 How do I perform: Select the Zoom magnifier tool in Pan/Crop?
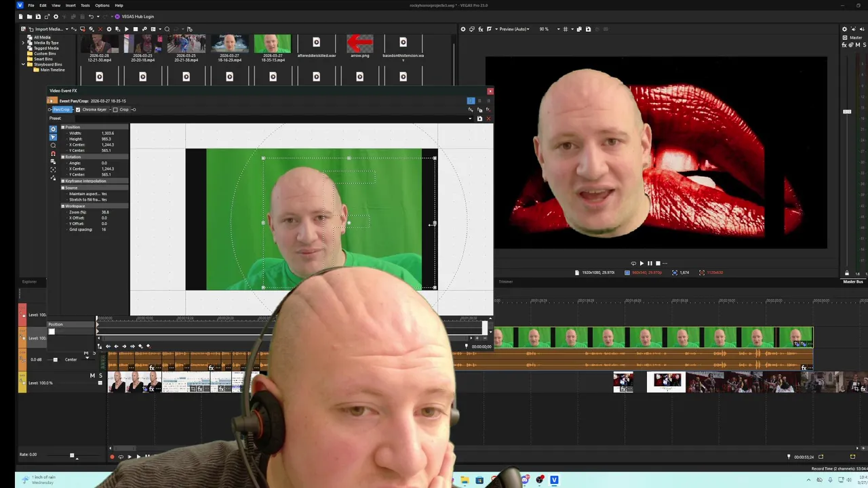[x=54, y=145]
